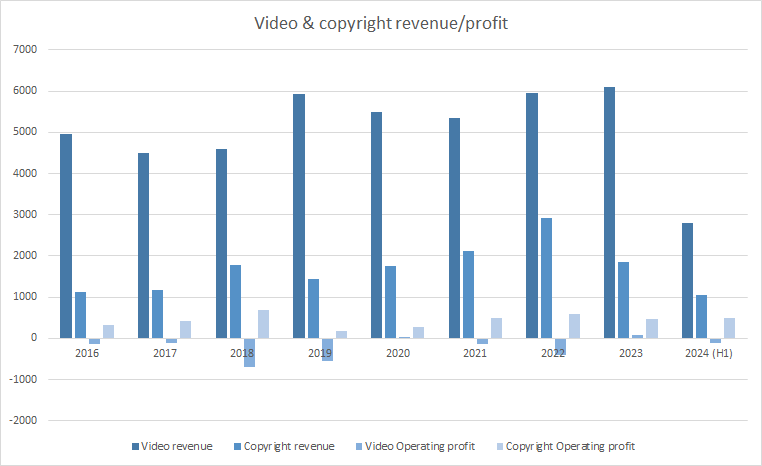Select the 'Video revenue' legend label
This screenshot has width=762, height=466.
pos(177,446)
